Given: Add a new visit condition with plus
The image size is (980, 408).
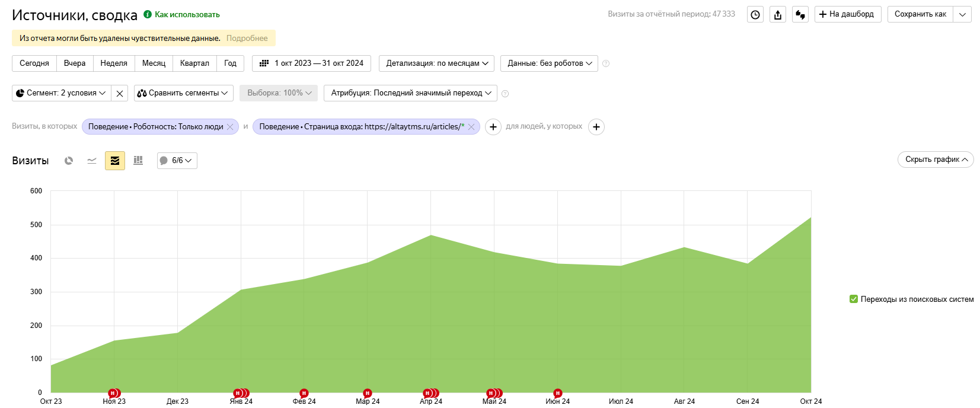Looking at the screenshot, I should 493,127.
